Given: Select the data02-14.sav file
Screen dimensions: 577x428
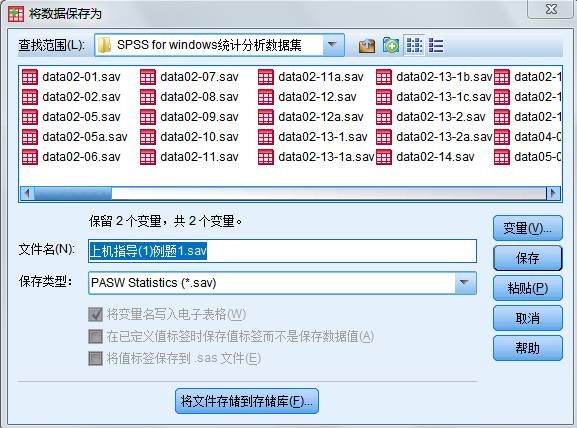Looking at the screenshot, I should click(425, 157).
